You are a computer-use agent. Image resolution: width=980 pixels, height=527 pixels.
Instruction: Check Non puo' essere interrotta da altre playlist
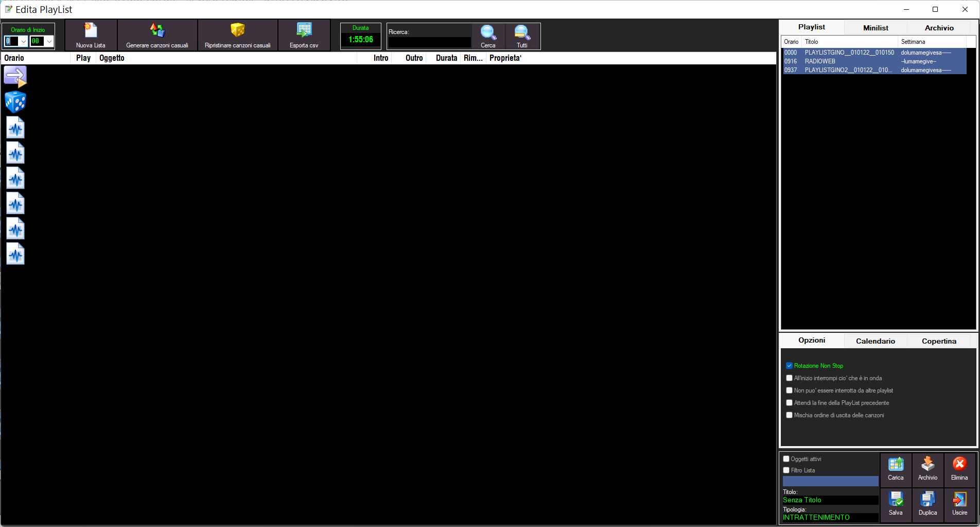[x=789, y=390]
